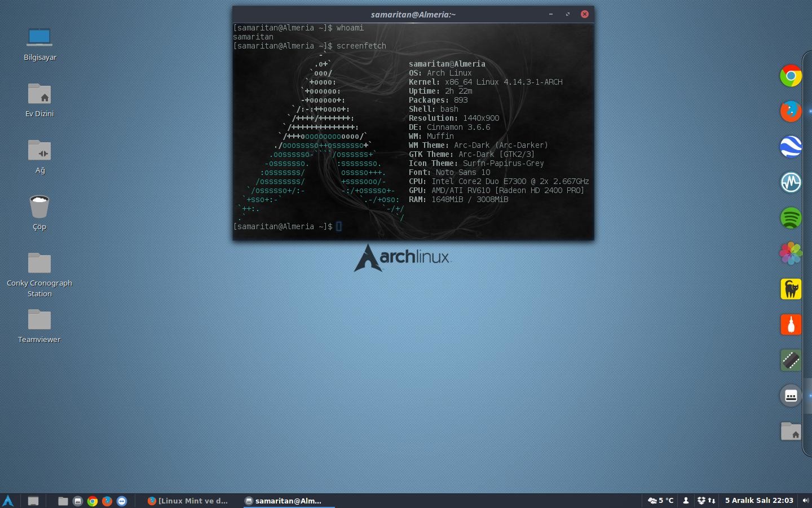Viewport: 812px width, 508px height.
Task: Click the 'GPU:' line in terminal output
Action: [497, 190]
